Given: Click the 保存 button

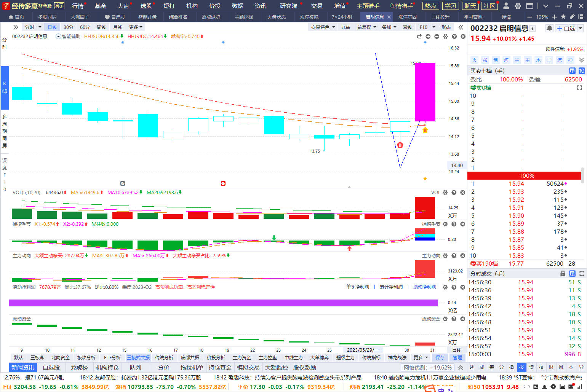Looking at the screenshot, I should pyautogui.click(x=440, y=357).
